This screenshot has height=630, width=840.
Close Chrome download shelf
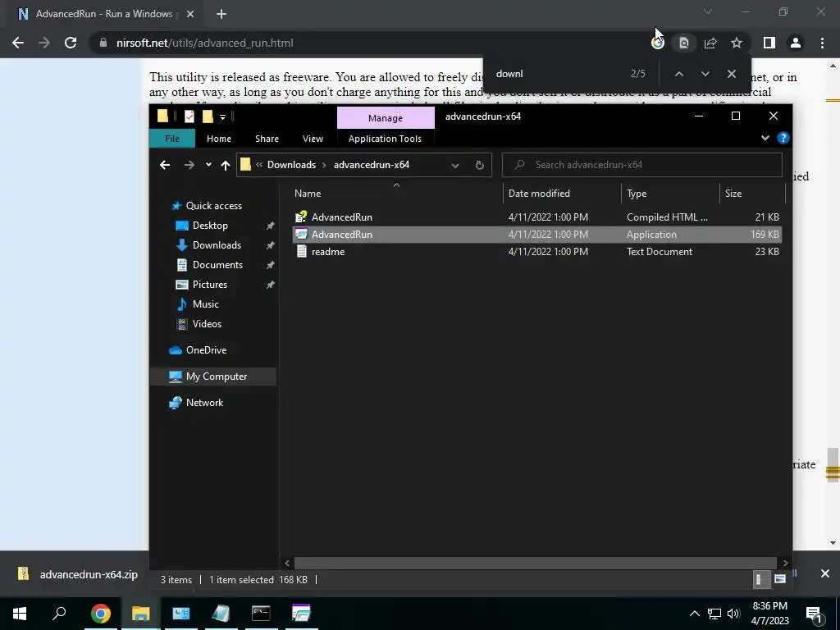825,573
